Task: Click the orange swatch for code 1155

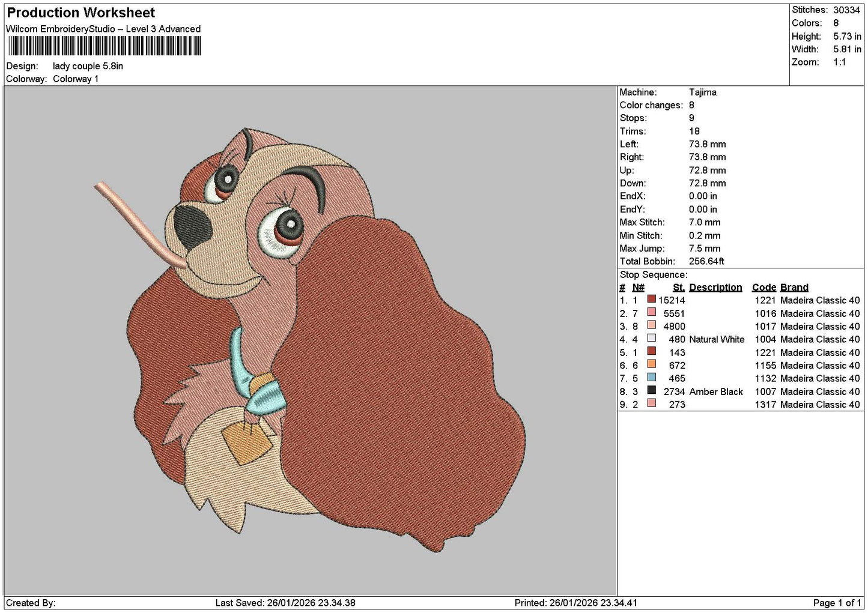Action: (651, 365)
